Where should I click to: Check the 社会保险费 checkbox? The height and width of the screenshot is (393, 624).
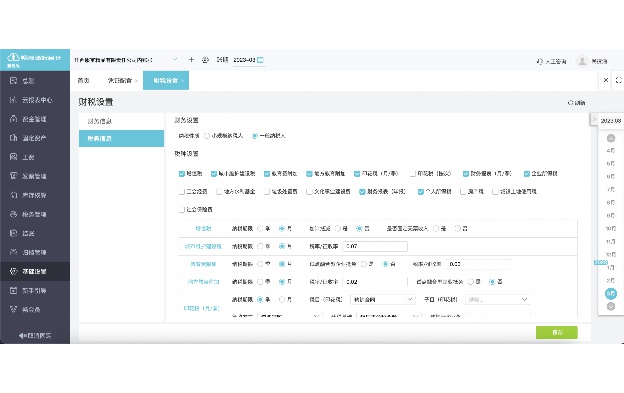[x=182, y=209]
